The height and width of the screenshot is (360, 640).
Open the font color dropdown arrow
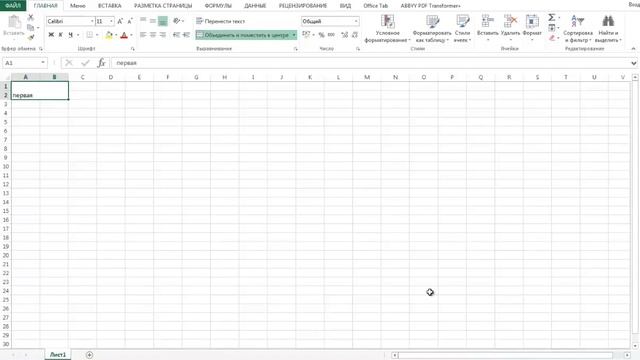pyautogui.click(x=131, y=35)
